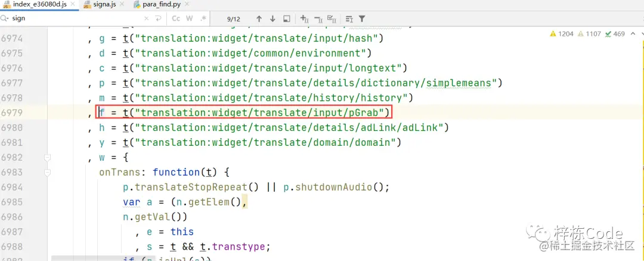Click the 469 typos indicator
The image size is (644, 261).
pyautogui.click(x=614, y=34)
